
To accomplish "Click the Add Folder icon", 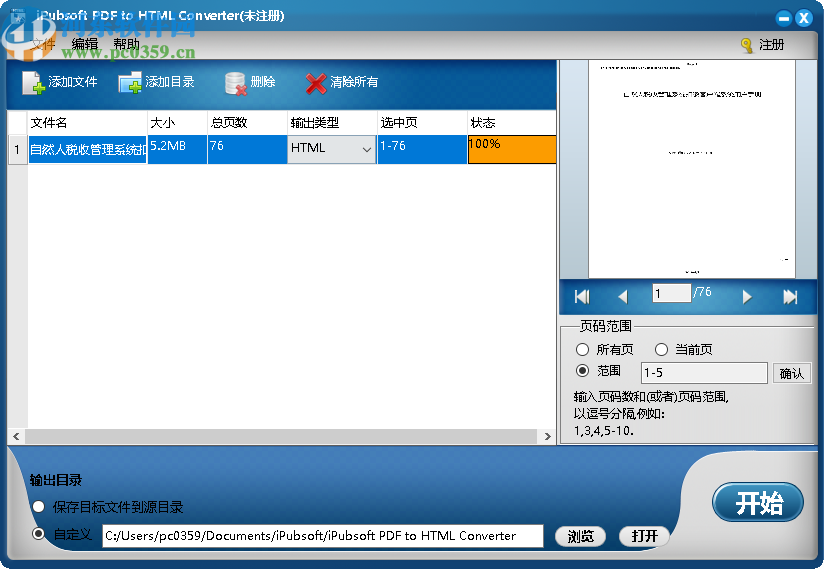I will pyautogui.click(x=130, y=82).
